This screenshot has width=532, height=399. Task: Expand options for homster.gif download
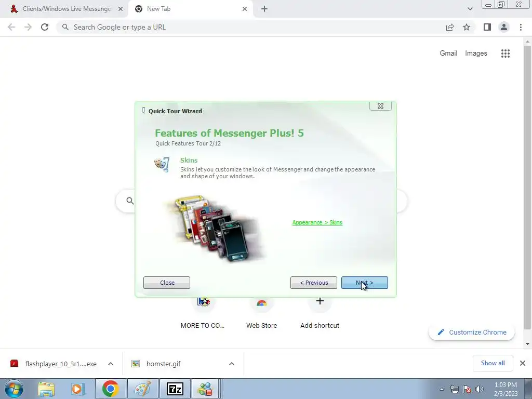[x=232, y=364]
